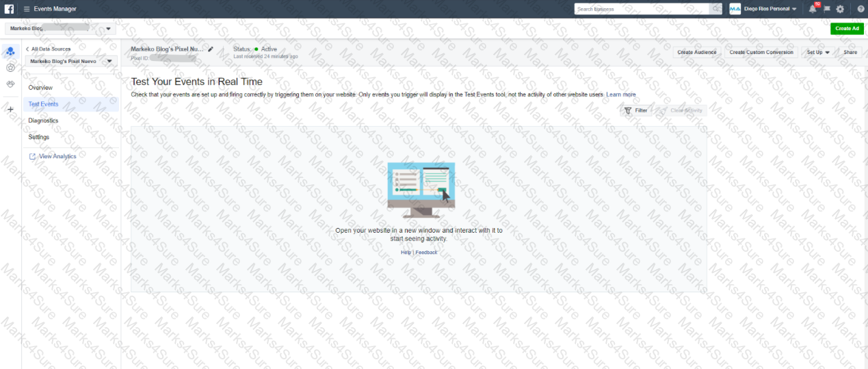Image resolution: width=868 pixels, height=369 pixels.
Task: Open the Markeko Blog's Pixel Nuevo selector
Action: 72,61
